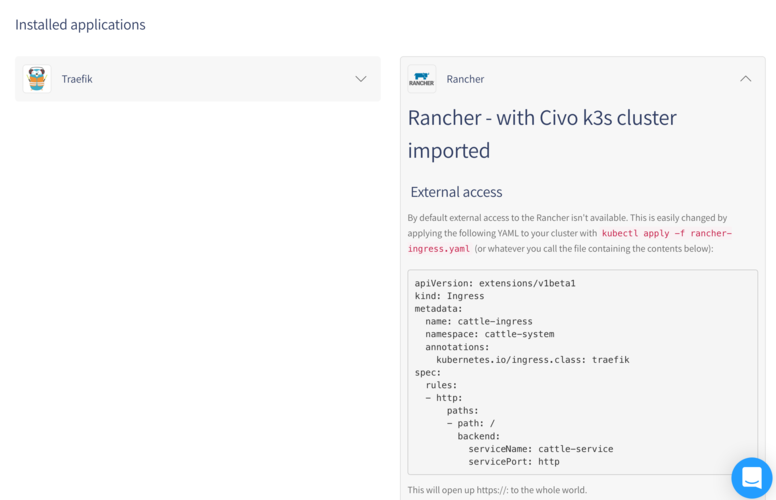The width and height of the screenshot is (776, 500).
Task: Click the name: cattle-ingress line
Action: [x=479, y=321]
